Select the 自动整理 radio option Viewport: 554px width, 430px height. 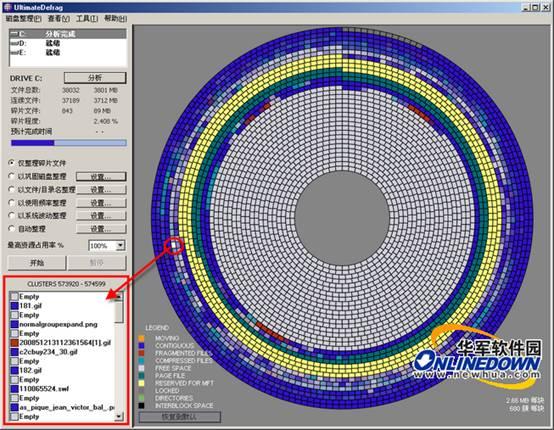[x=12, y=229]
